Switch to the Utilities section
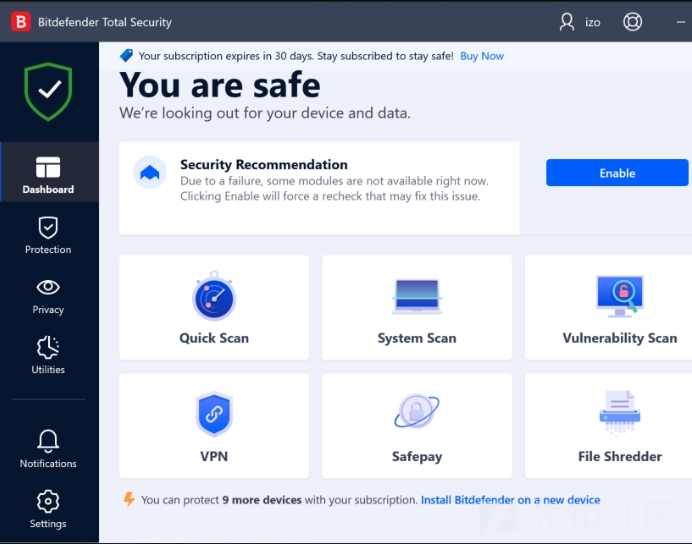Image resolution: width=692 pixels, height=545 pixels. coord(48,355)
